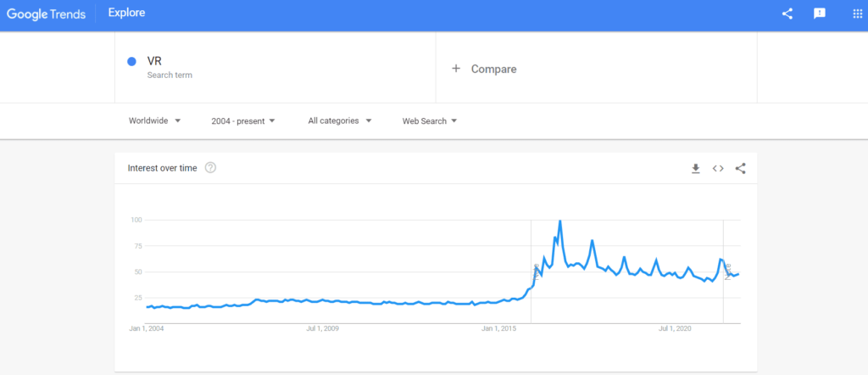Open the 2004 - present date range dropdown
Image resolution: width=868 pixels, height=375 pixels.
point(243,120)
